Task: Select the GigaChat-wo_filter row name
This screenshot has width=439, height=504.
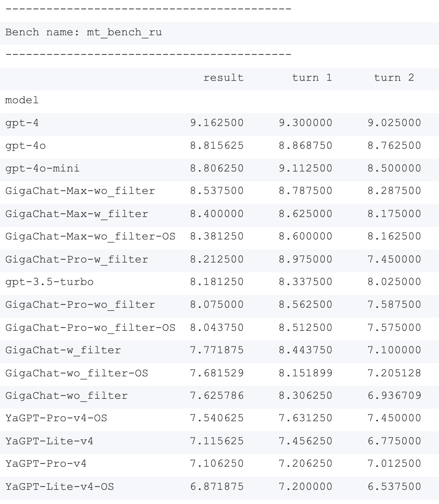Action: pos(66,396)
